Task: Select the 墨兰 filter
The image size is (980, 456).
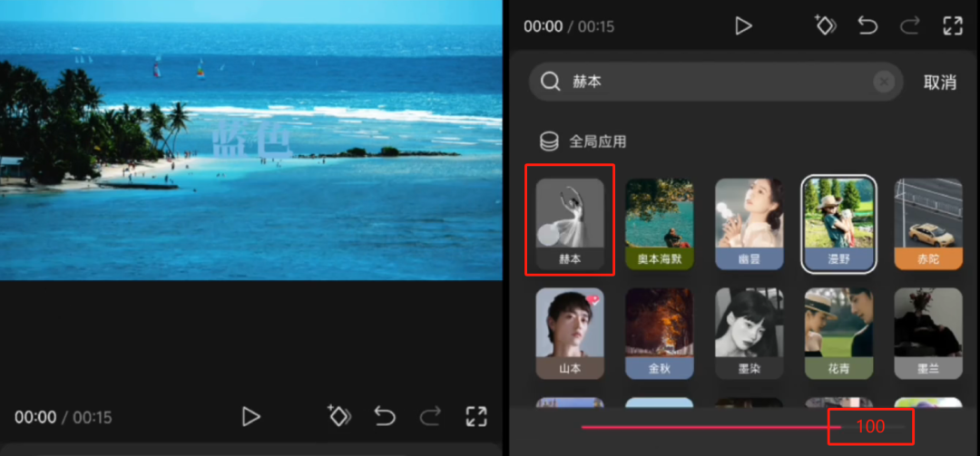Action: (928, 334)
